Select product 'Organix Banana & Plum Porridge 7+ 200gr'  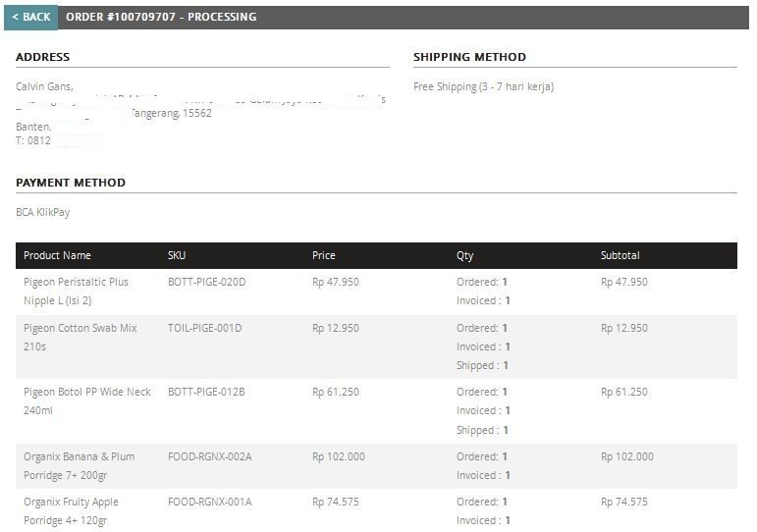[80, 466]
